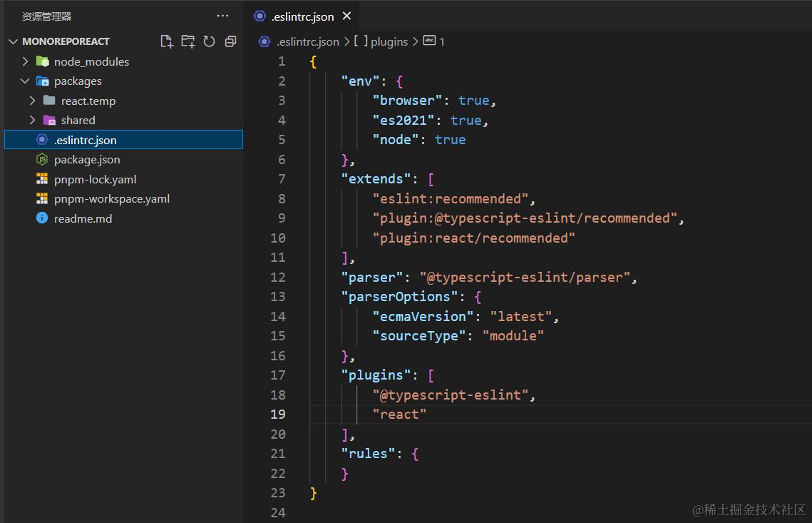Close the .eslintrc.json editor tab

coord(347,16)
